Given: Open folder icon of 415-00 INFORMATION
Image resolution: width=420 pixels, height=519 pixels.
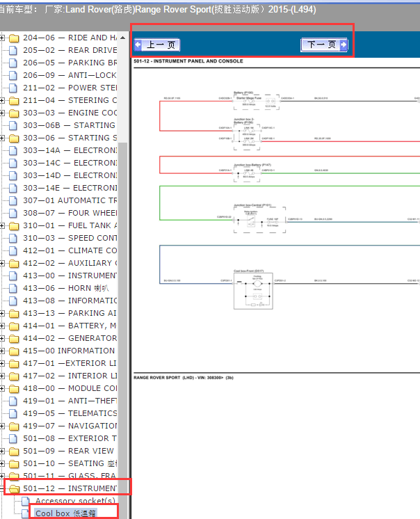Looking at the screenshot, I should tap(13, 351).
